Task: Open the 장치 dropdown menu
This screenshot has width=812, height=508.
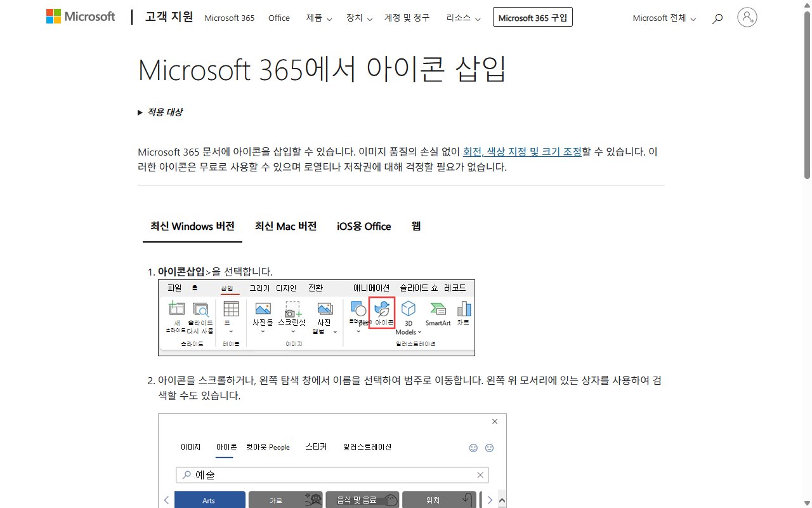Action: pos(360,18)
